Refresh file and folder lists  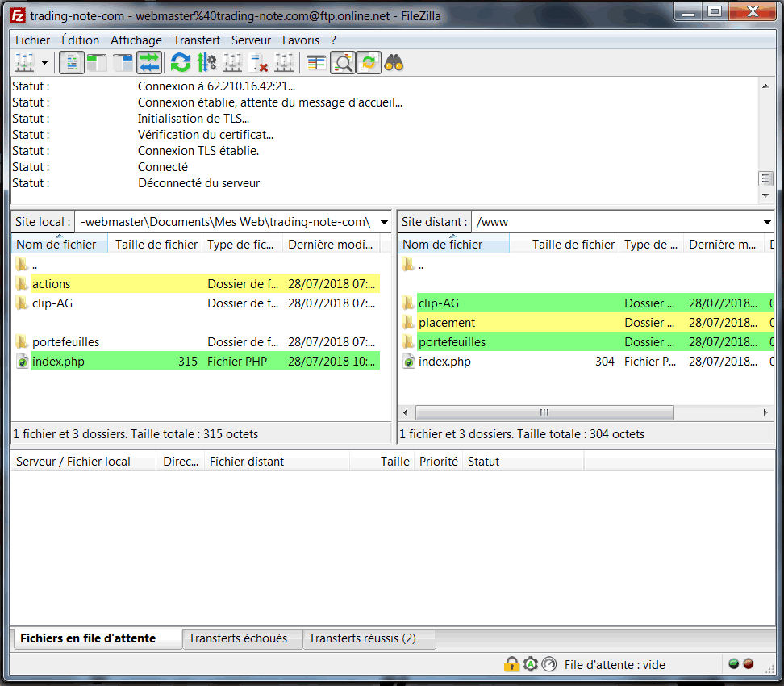pos(181,63)
